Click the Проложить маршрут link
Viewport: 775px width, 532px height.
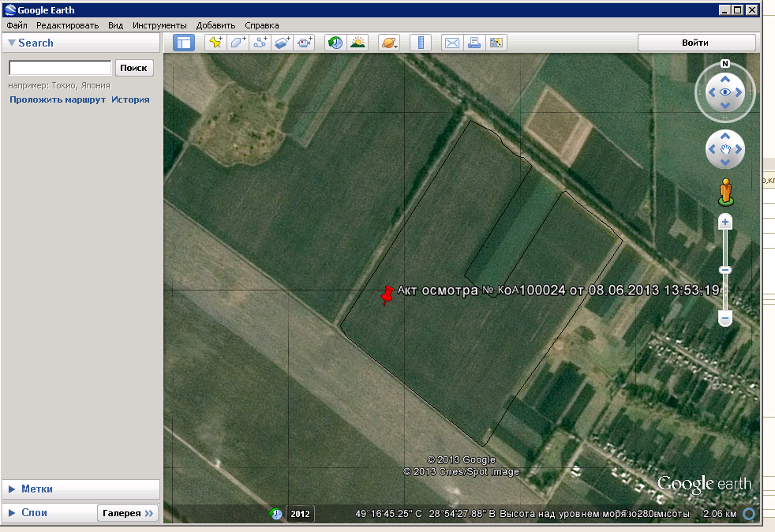tap(58, 100)
